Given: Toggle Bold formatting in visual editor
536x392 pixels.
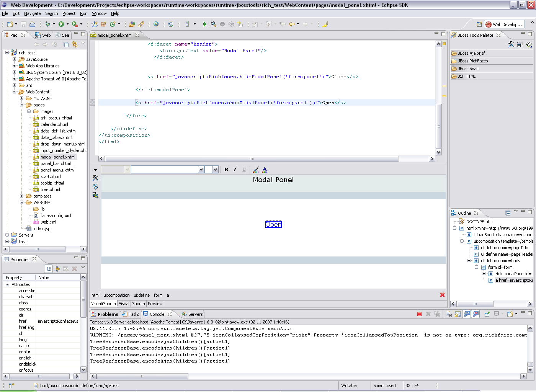Looking at the screenshot, I should point(226,170).
